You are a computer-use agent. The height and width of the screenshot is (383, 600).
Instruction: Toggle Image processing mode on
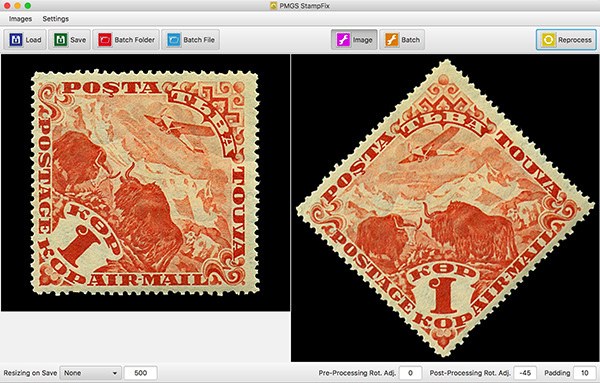(x=354, y=40)
